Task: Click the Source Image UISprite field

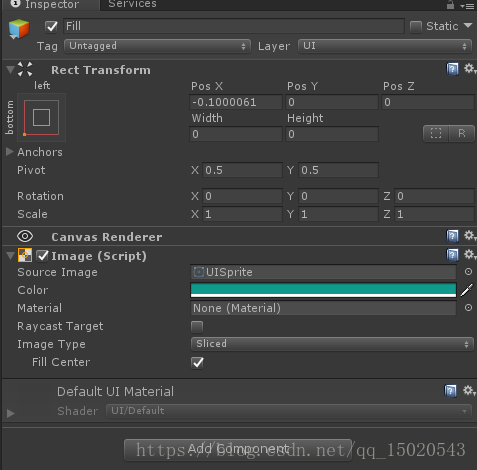Action: pos(323,272)
